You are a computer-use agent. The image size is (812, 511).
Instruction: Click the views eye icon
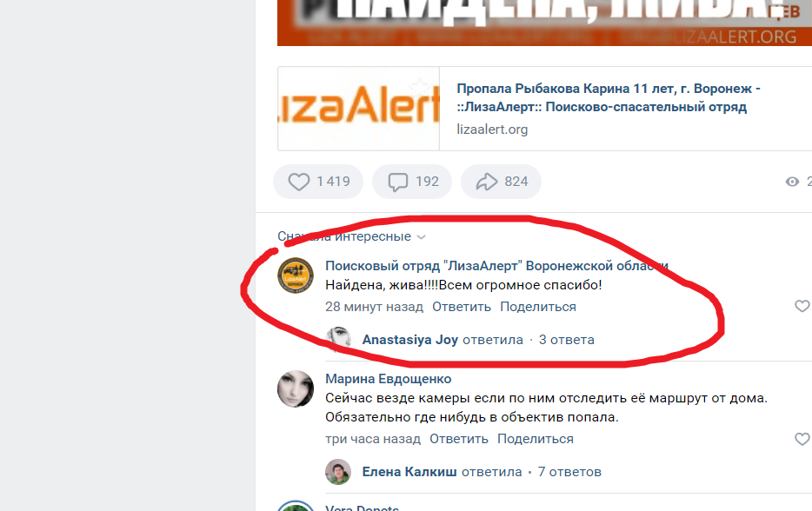[x=792, y=182]
